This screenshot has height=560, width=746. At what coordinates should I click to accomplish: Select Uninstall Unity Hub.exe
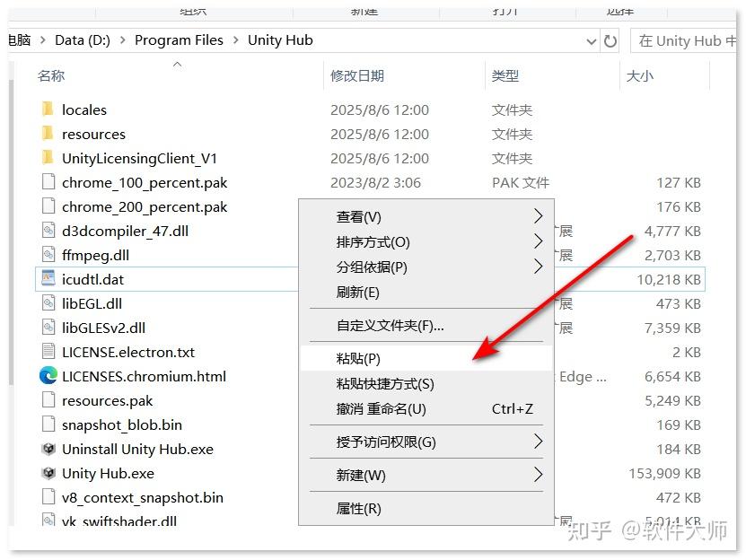[136, 449]
